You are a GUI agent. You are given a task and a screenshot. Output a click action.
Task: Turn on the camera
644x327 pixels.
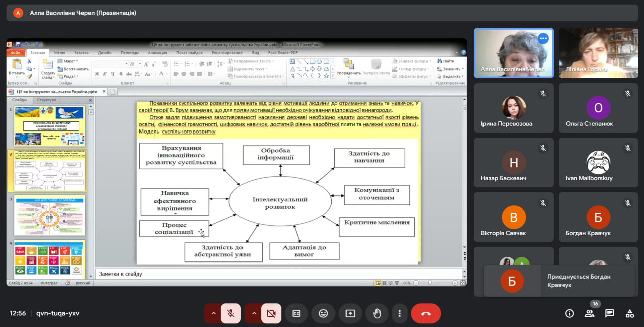pyautogui.click(x=271, y=313)
